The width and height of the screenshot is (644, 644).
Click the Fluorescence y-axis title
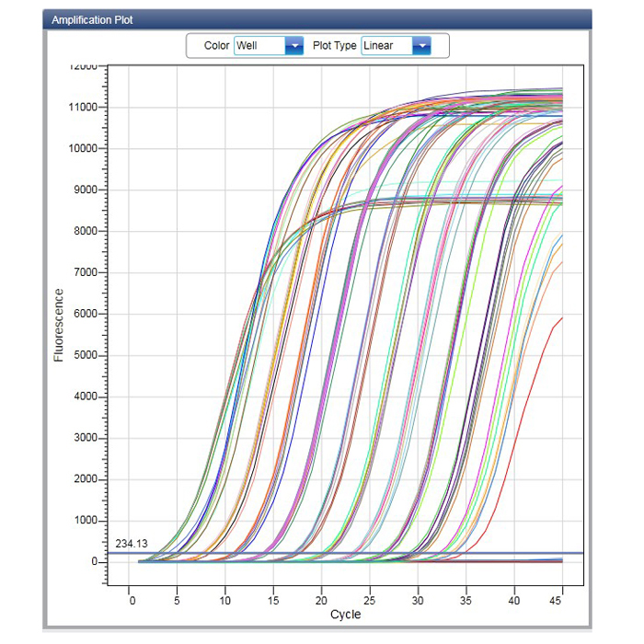pos(59,325)
